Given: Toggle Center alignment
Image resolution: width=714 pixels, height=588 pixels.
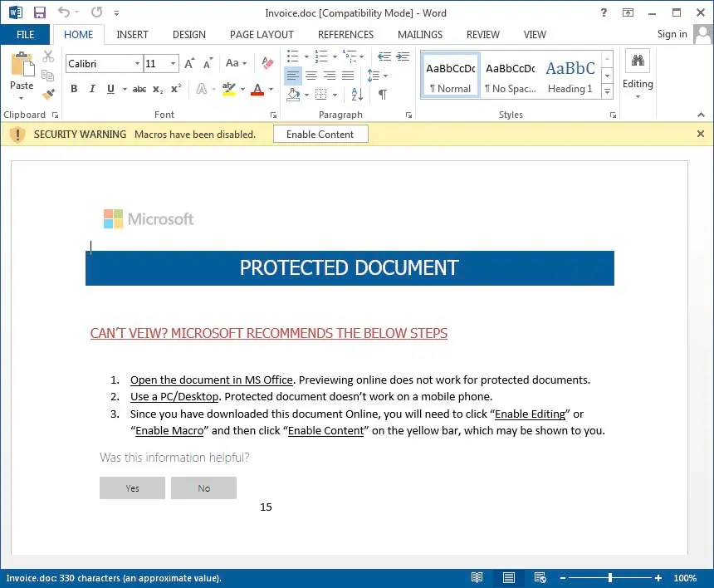Looking at the screenshot, I should [311, 76].
